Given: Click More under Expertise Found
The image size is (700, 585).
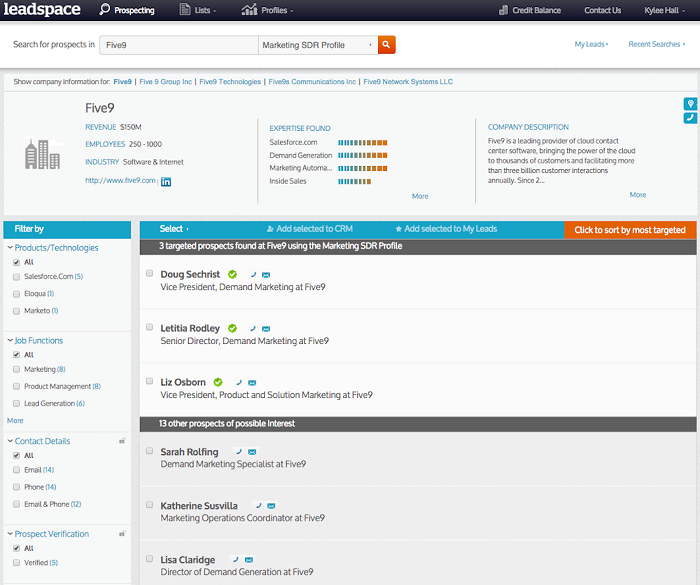Looking at the screenshot, I should tap(420, 196).
